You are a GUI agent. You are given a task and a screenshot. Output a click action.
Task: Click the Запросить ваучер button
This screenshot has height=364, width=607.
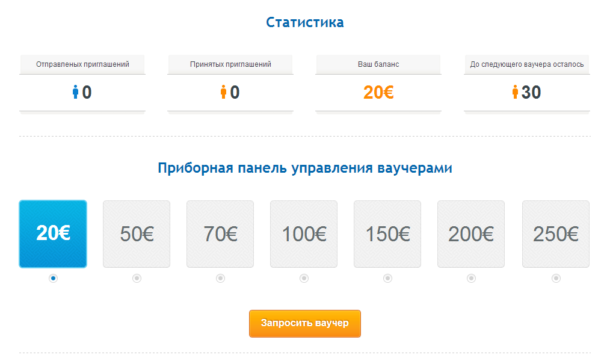point(305,324)
